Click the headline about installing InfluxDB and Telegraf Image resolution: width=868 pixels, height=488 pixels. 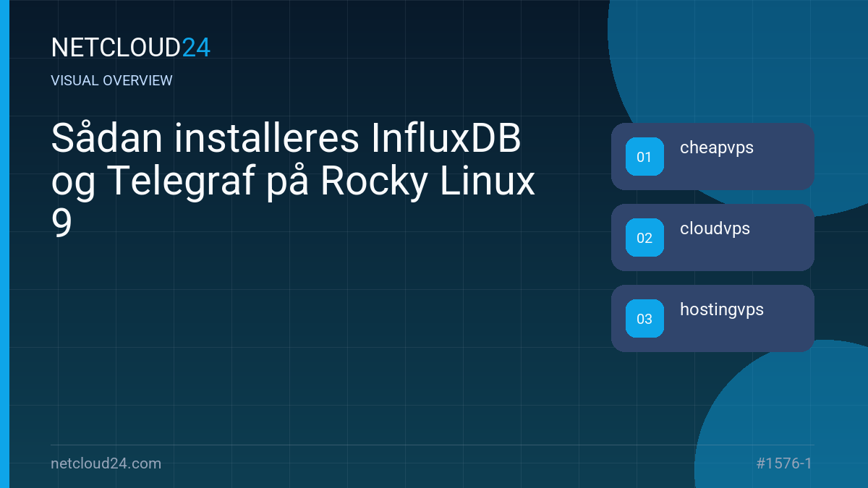(293, 181)
